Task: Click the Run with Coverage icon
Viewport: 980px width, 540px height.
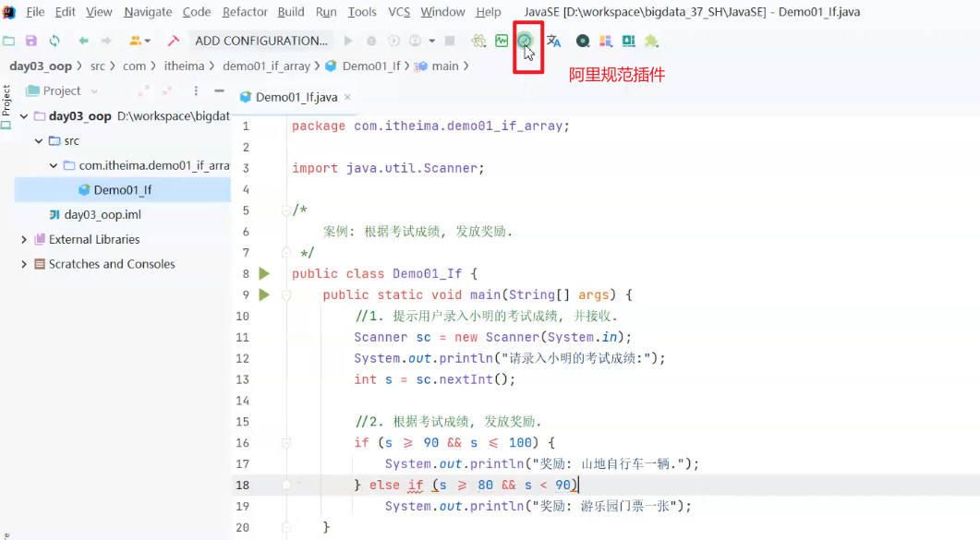Action: click(x=393, y=42)
